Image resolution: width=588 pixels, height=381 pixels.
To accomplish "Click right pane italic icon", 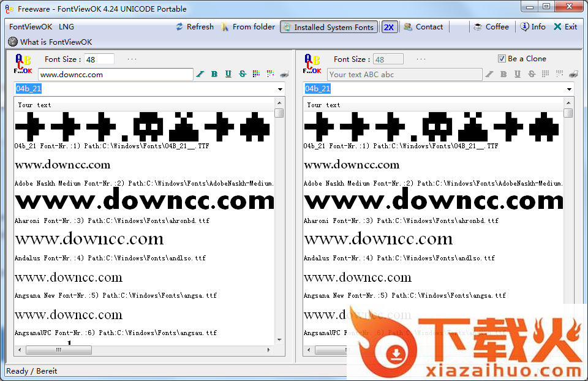I will pos(489,74).
